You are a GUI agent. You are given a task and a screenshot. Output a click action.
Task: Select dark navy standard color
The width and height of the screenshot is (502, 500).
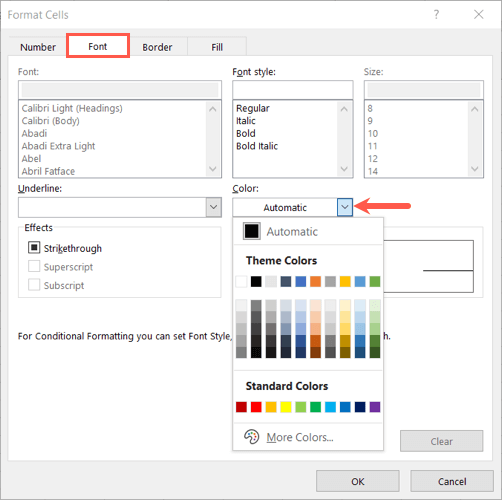(360, 407)
